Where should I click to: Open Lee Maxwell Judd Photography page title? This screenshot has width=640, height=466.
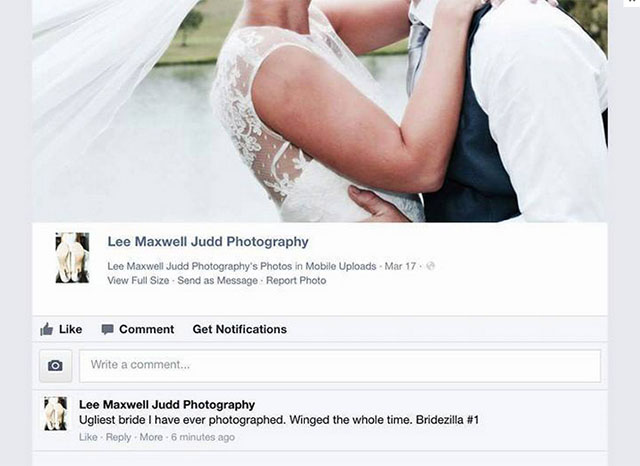pos(208,242)
